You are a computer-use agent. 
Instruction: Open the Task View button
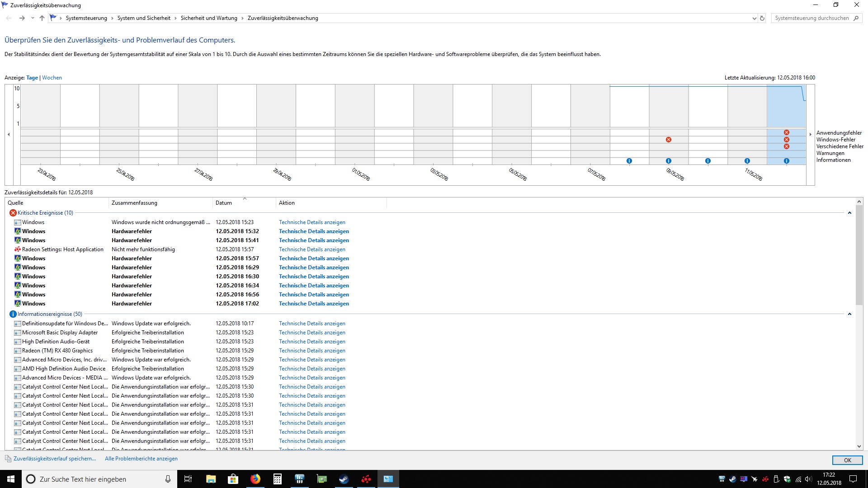point(188,479)
